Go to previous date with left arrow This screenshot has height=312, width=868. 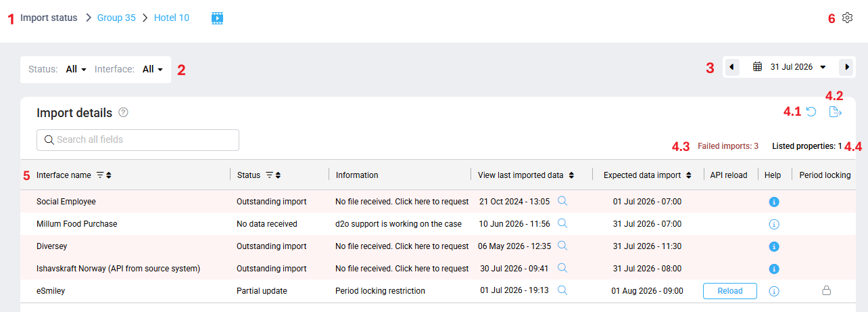click(x=732, y=67)
